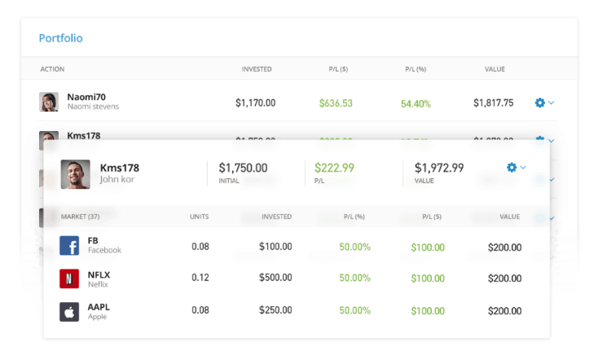Image resolution: width=594 pixels, height=364 pixels.
Task: Click the Facebook logo icon
Action: coord(69,246)
